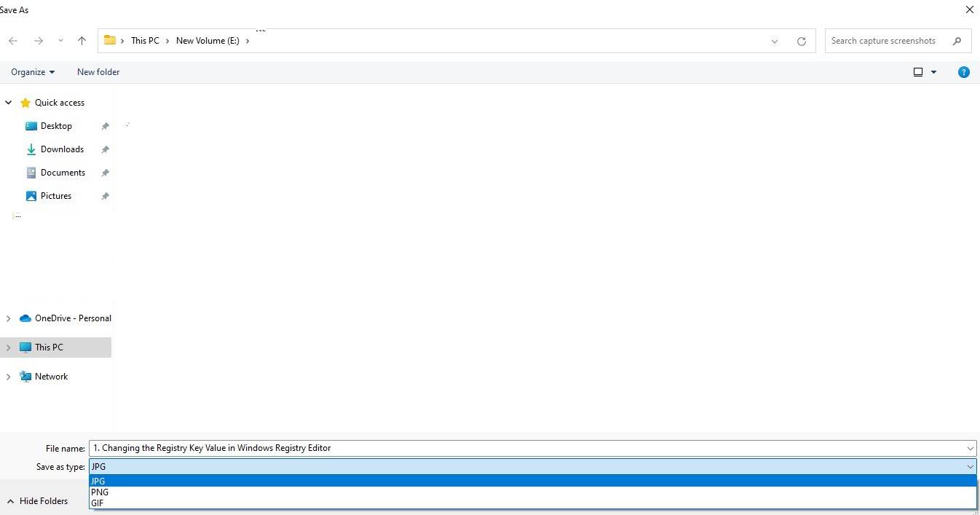Click the search magnifier icon

[957, 41]
